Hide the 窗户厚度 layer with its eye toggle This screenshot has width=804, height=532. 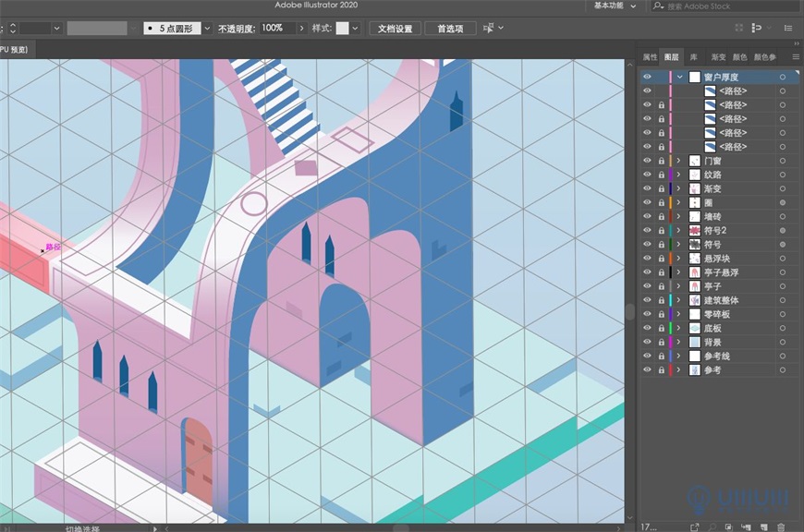point(648,77)
